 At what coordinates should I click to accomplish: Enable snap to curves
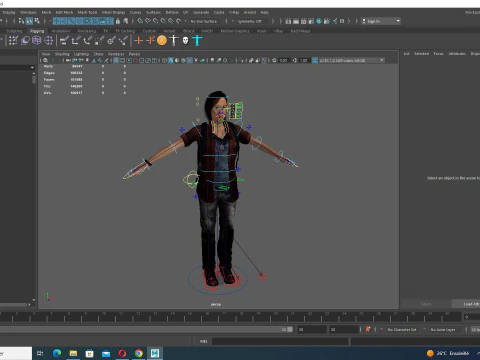(x=148, y=21)
